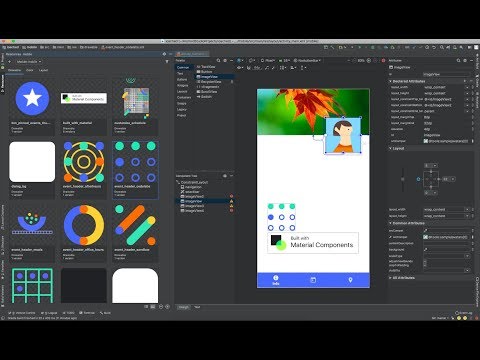
Task: Select the Containers category in Palette
Action: 184,97
